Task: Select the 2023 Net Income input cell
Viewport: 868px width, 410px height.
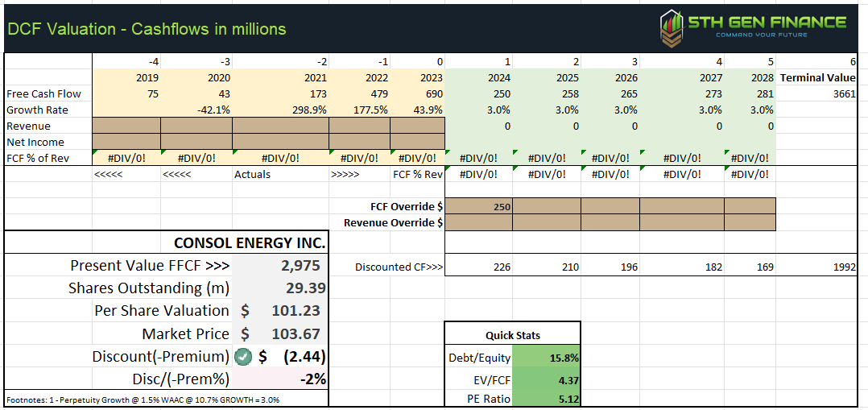Action: pos(417,142)
